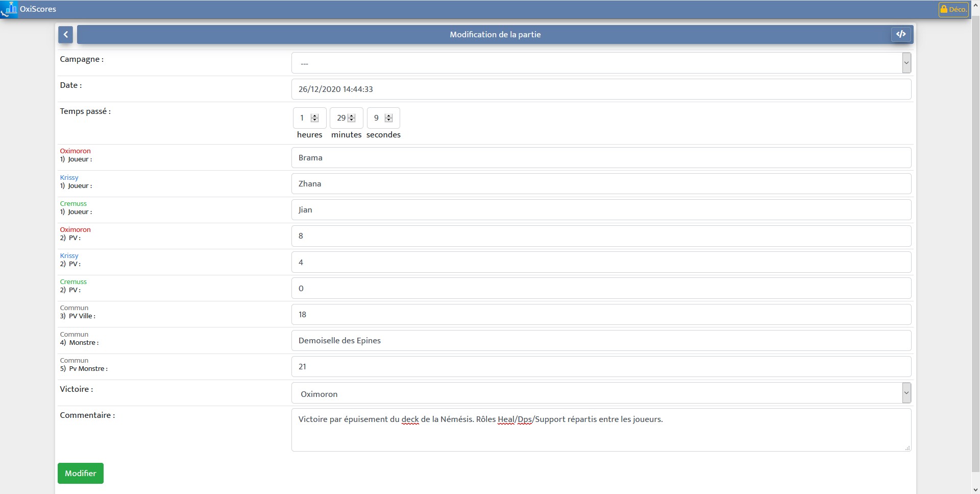Click the page scrollbar down arrow
Viewport: 980px width, 494px height.
[x=975, y=490]
